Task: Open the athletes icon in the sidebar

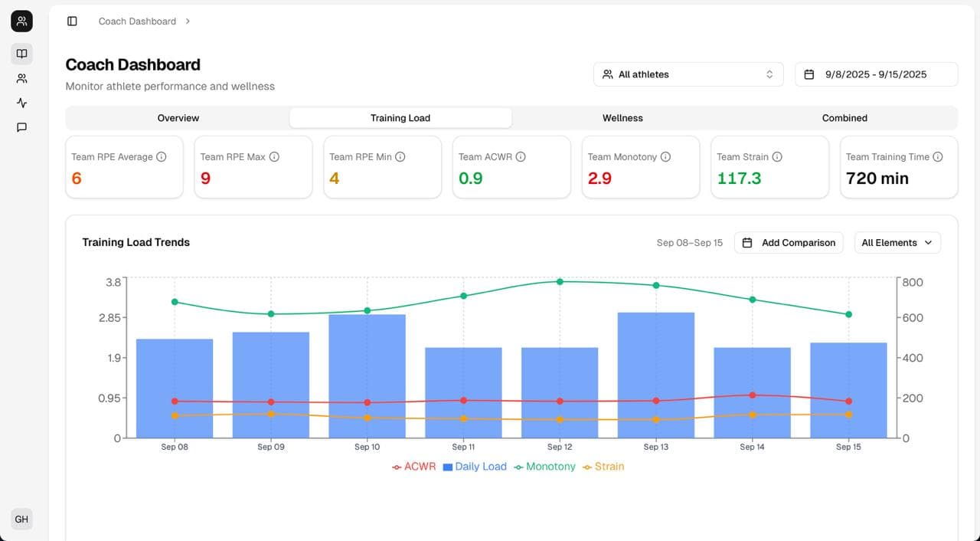Action: [x=21, y=78]
